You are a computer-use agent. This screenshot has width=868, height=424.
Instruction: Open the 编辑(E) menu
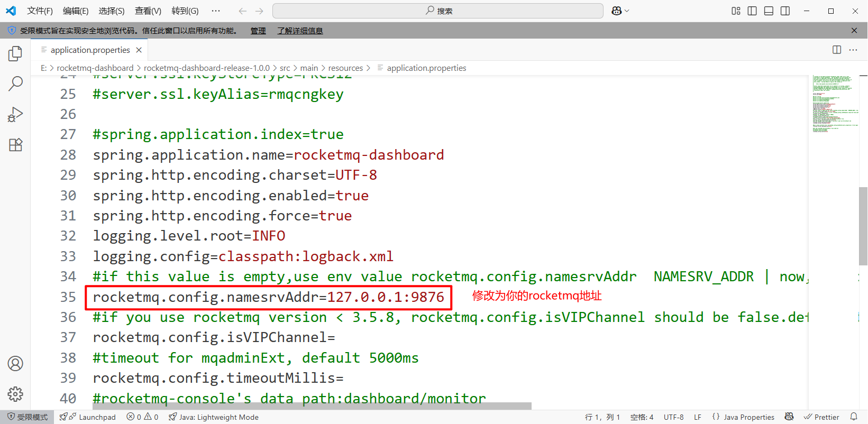[x=76, y=11]
